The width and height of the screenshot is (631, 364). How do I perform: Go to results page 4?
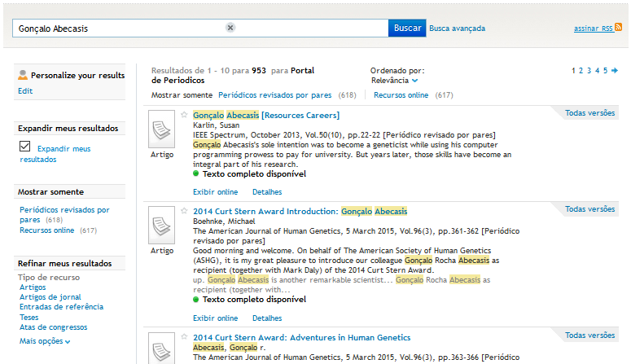point(597,71)
